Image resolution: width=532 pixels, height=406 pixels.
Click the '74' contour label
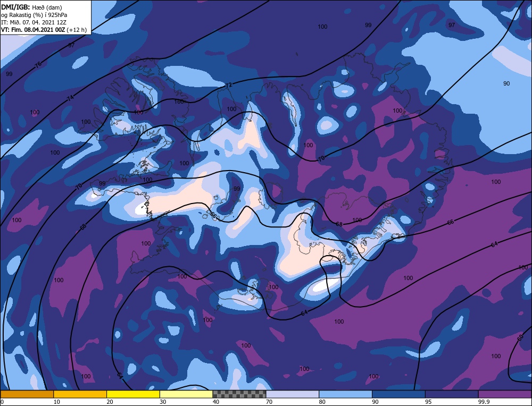(x=70, y=98)
